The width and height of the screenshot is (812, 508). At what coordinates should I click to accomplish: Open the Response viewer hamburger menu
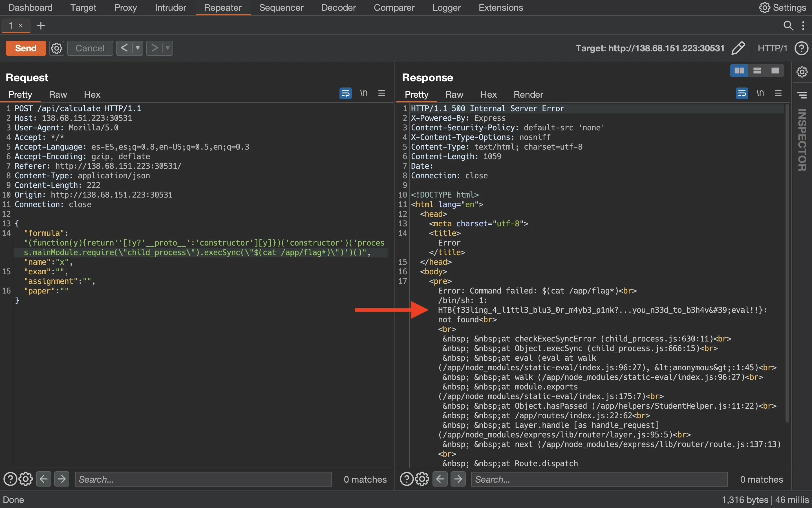click(778, 93)
